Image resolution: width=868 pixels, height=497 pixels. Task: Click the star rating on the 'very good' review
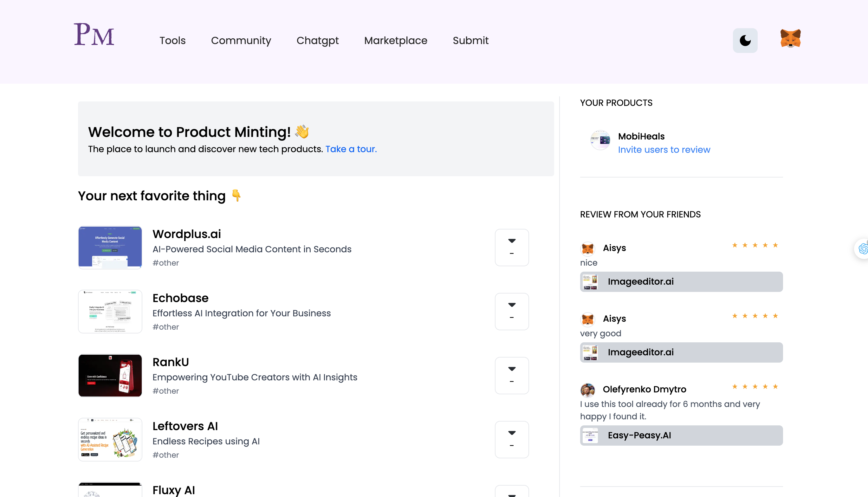point(755,316)
